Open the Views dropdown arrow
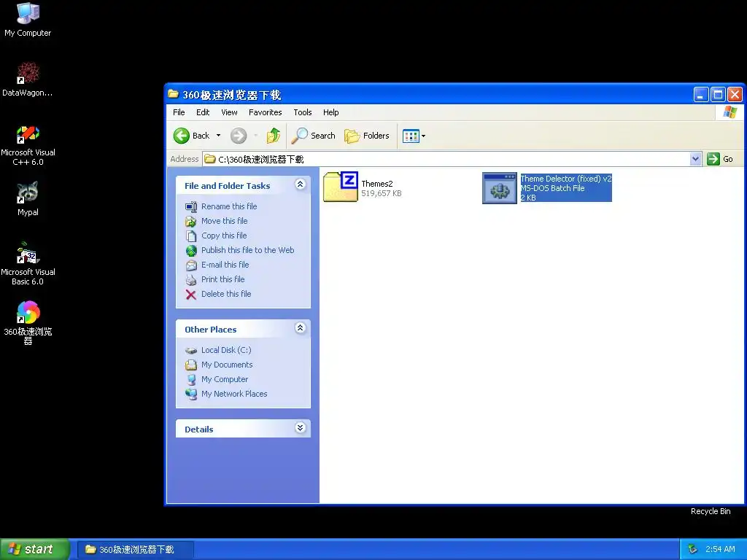This screenshot has height=560, width=747. point(423,136)
